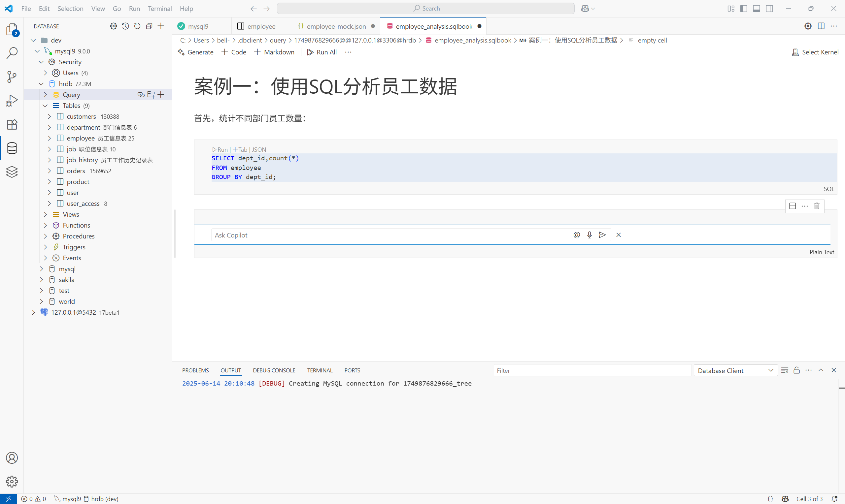Send the Copilot request with the arrow icon

coord(602,235)
